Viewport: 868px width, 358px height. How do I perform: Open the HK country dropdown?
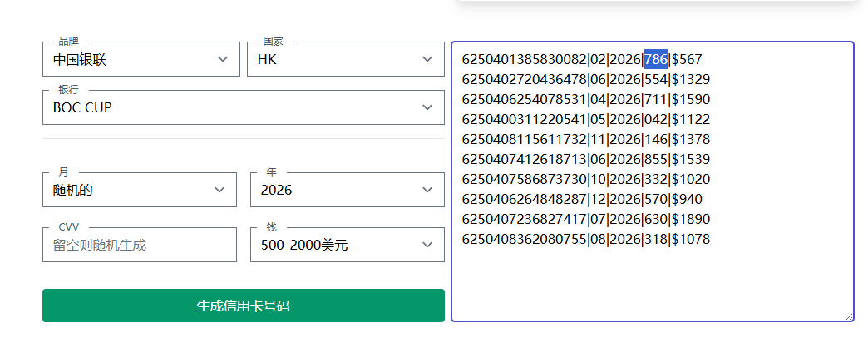coord(345,59)
